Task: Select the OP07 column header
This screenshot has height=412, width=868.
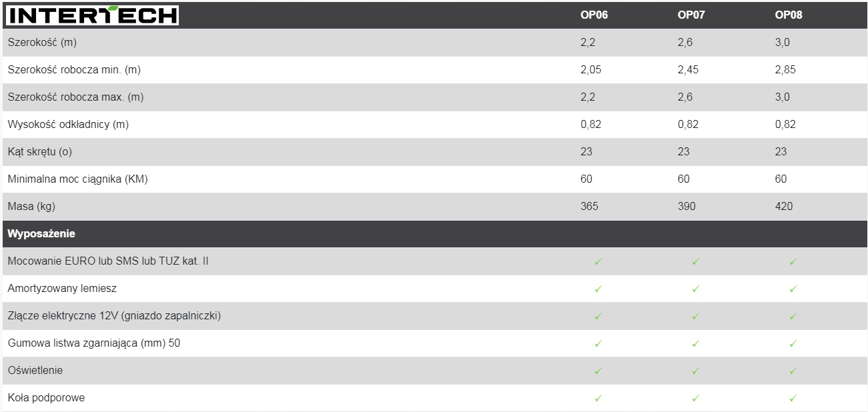Action: [691, 15]
